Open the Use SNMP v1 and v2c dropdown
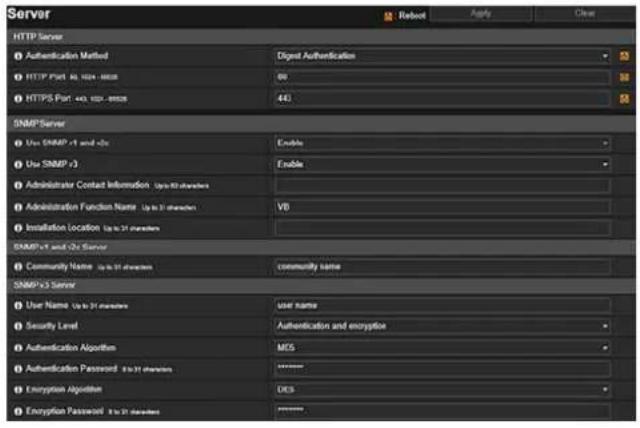640x428 pixels. click(442, 143)
